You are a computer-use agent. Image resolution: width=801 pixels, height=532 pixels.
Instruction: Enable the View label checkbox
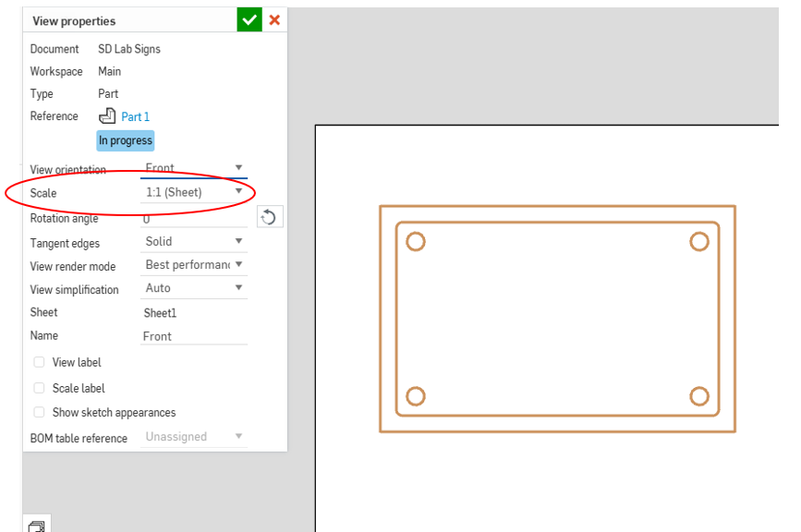coord(39,362)
